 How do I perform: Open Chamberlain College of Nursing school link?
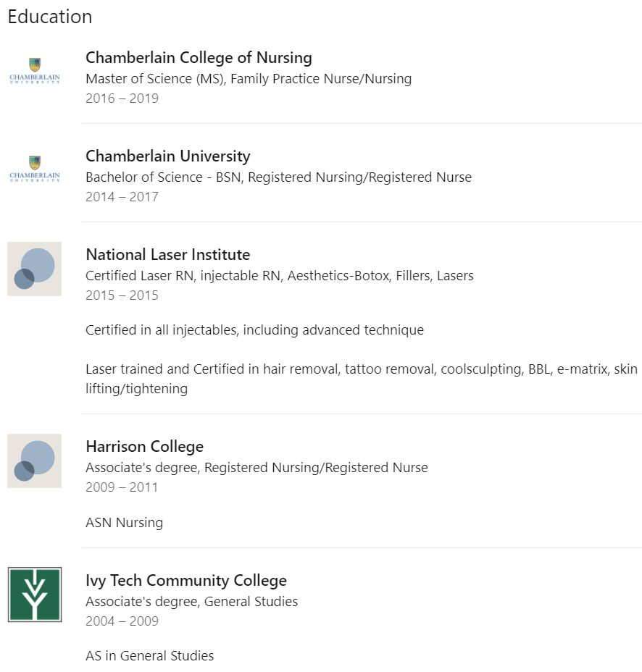pyautogui.click(x=199, y=57)
